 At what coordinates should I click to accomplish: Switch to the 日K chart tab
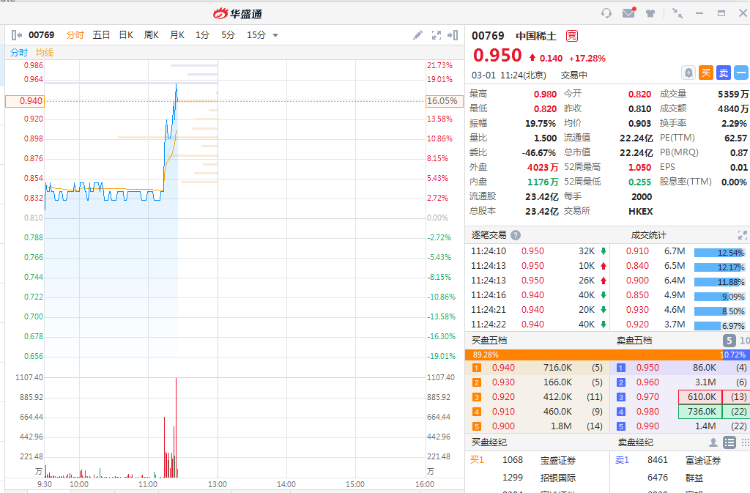[126, 35]
